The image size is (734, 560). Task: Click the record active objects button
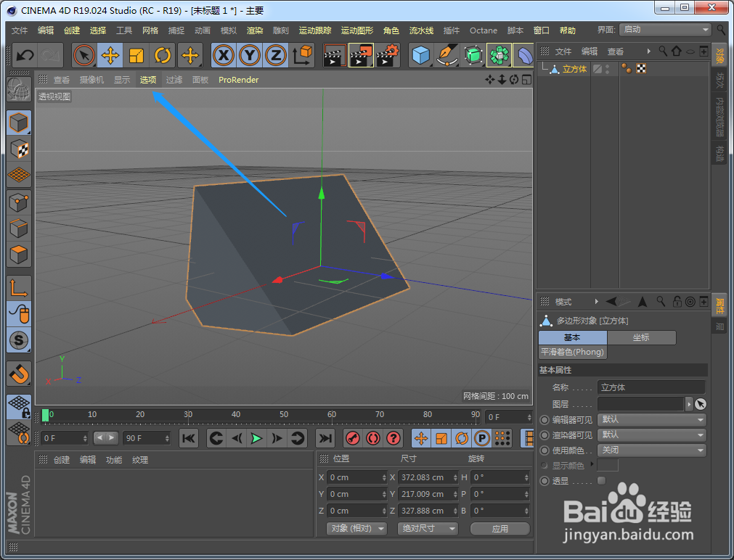pyautogui.click(x=353, y=438)
